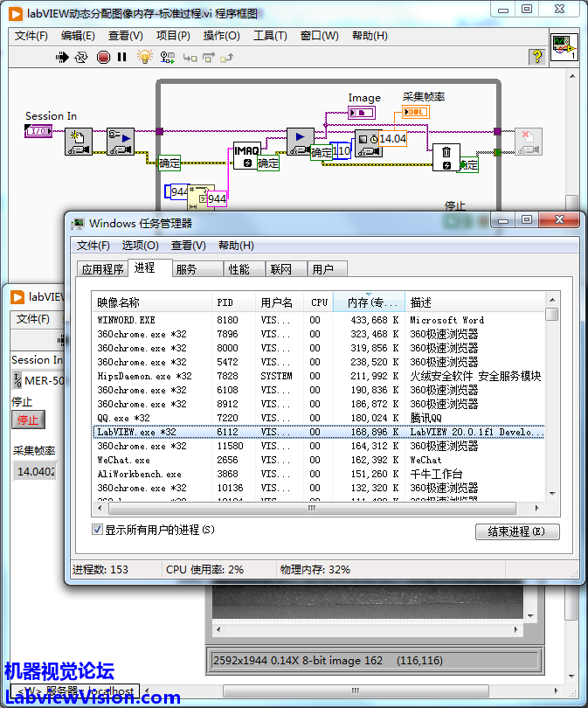
Task: Click 采集帧率 value field on front panel
Action: (35, 471)
